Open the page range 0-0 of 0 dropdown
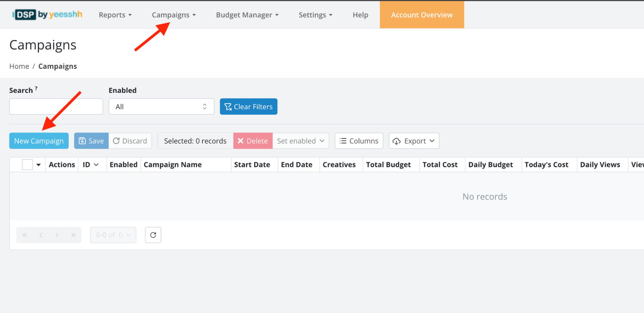Screen dimensions: 644x313 [x=113, y=235]
